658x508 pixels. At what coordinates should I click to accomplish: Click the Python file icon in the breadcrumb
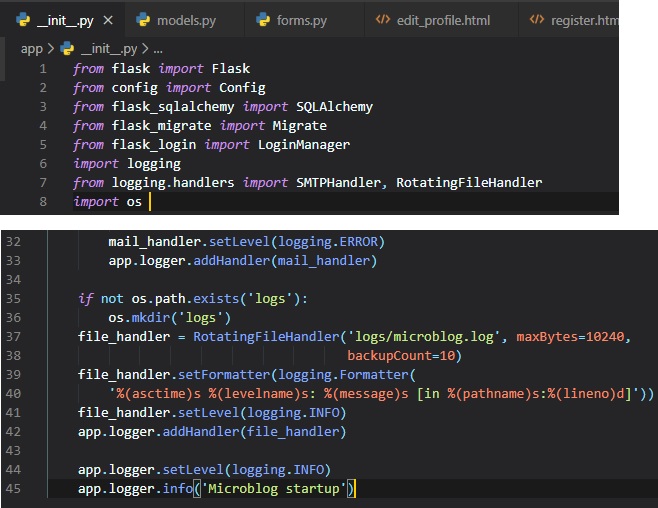(x=67, y=48)
